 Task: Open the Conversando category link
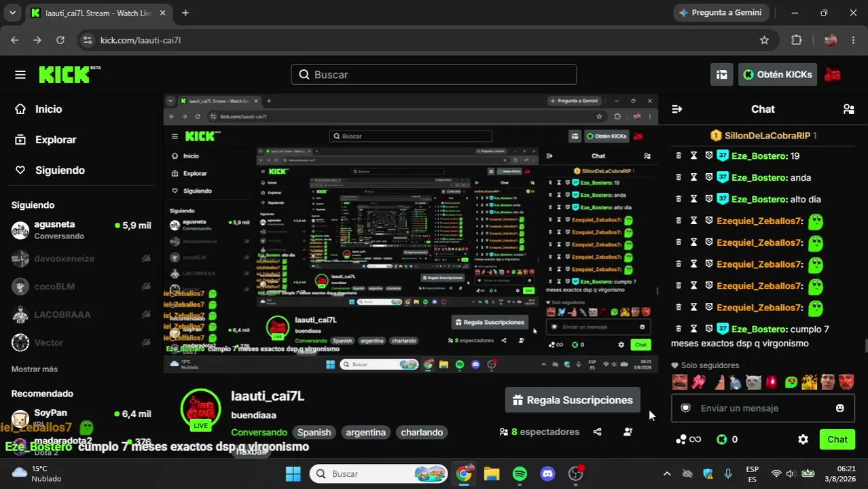pos(259,432)
